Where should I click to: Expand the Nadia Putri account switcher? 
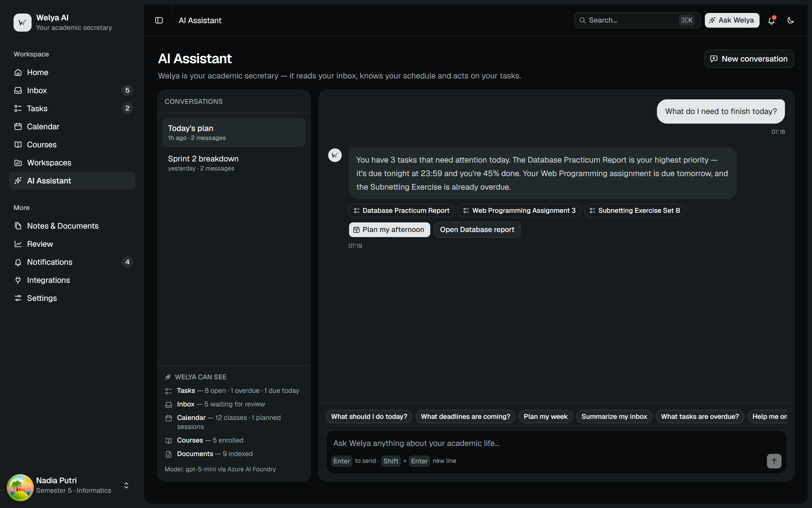tap(126, 485)
